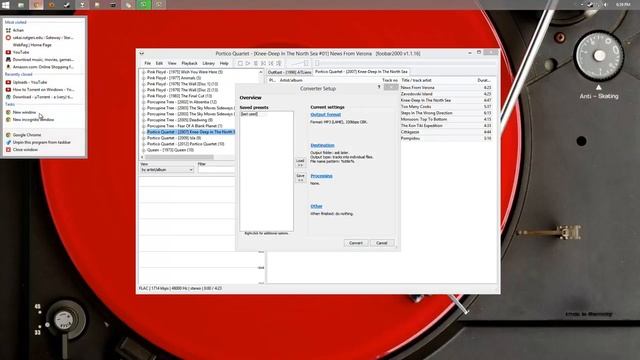The image size is (640, 360).
Task: Click the Random track toolbar icon
Action: tap(279, 63)
